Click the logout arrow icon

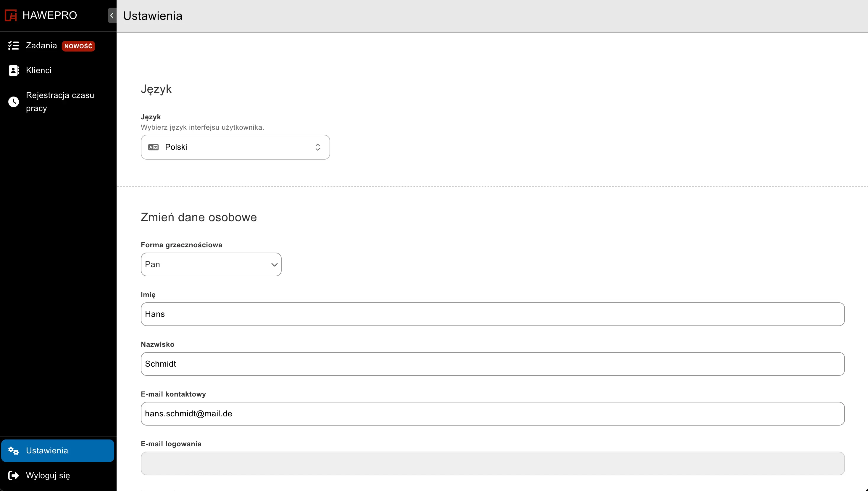[x=14, y=476]
